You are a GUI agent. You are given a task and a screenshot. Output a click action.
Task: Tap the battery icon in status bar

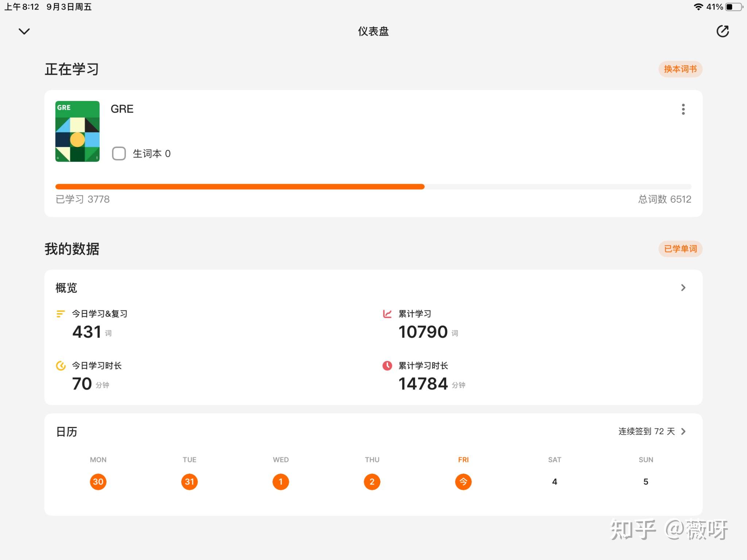734,7
